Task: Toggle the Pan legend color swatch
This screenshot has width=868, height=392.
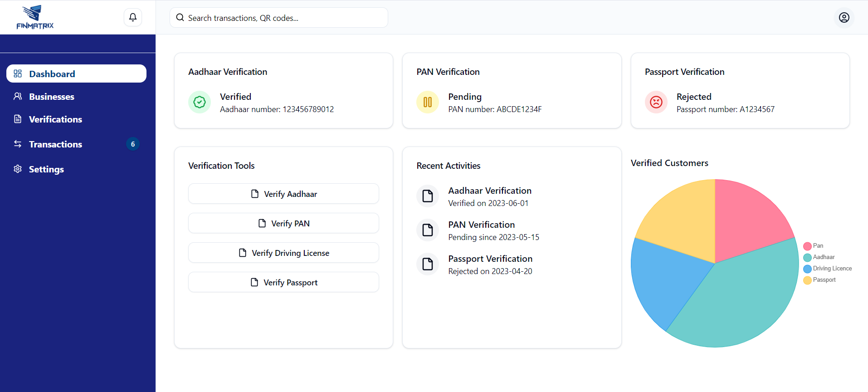Action: [807, 246]
